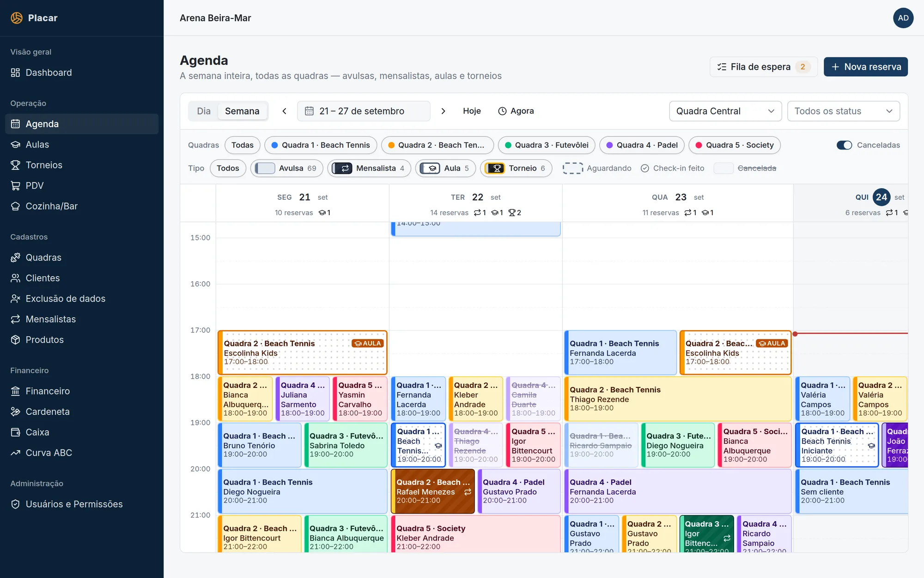Image resolution: width=924 pixels, height=578 pixels.
Task: Click the clock icon beside Agora
Action: point(502,111)
